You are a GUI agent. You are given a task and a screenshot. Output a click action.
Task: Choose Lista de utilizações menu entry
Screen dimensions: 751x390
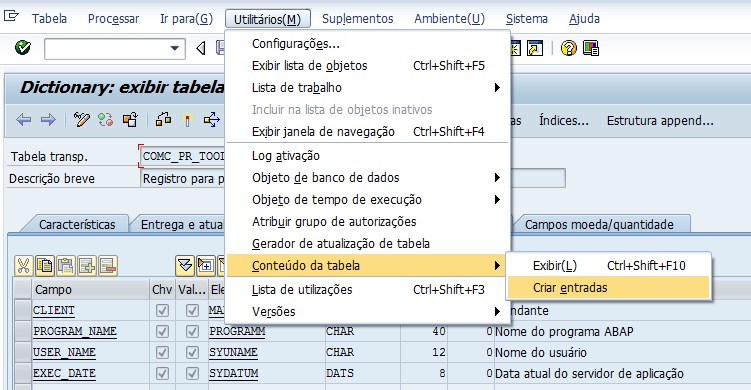click(369, 290)
